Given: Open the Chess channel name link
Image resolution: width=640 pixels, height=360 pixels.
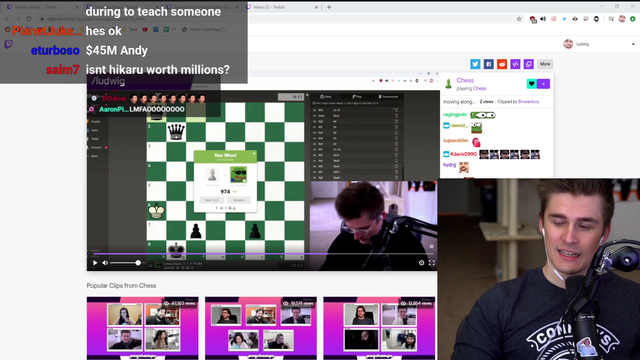Looking at the screenshot, I should pos(465,80).
